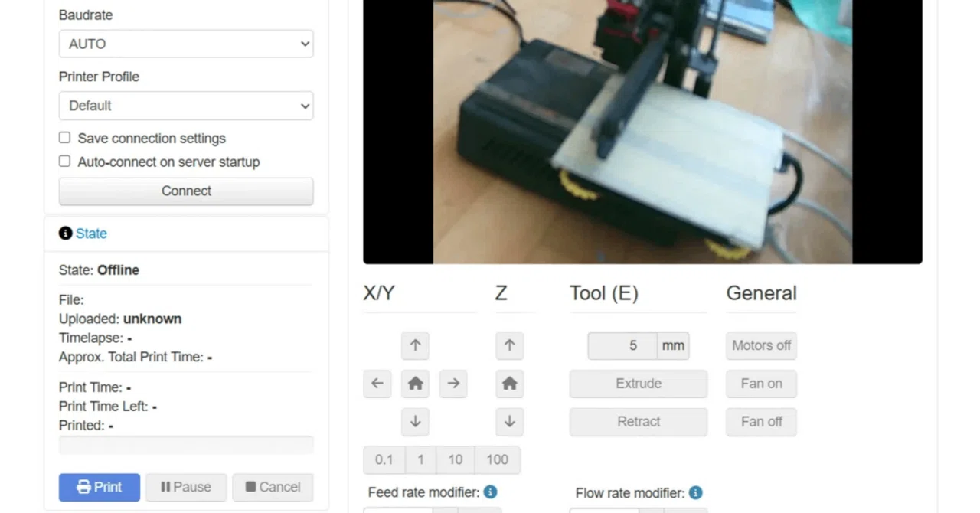Home the X/Y axes

pos(415,384)
